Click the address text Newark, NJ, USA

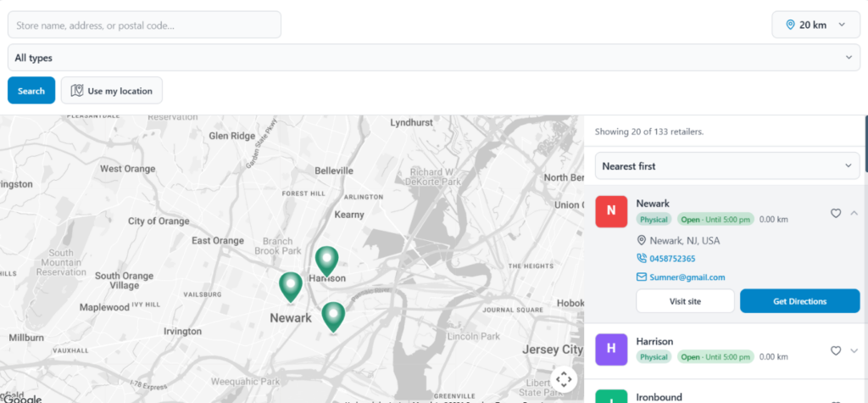coord(685,241)
